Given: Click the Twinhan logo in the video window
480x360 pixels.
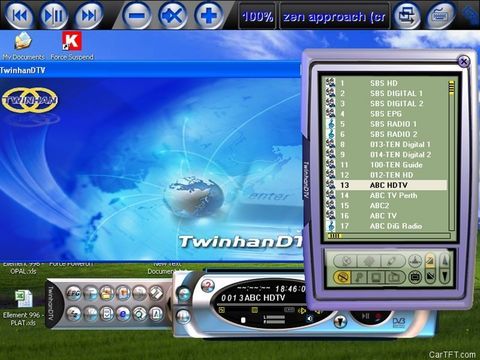Looking at the screenshot, I should [x=29, y=100].
